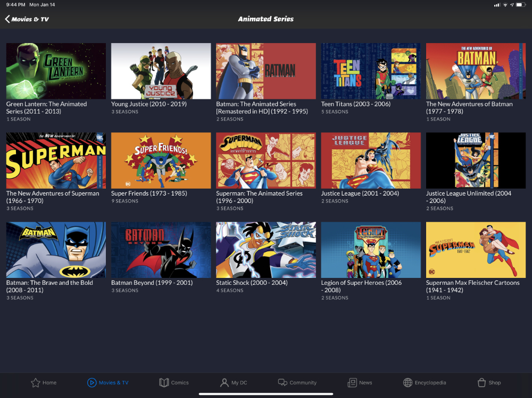532x398 pixels.
Task: Go back to Movies & TV
Action: pos(27,19)
